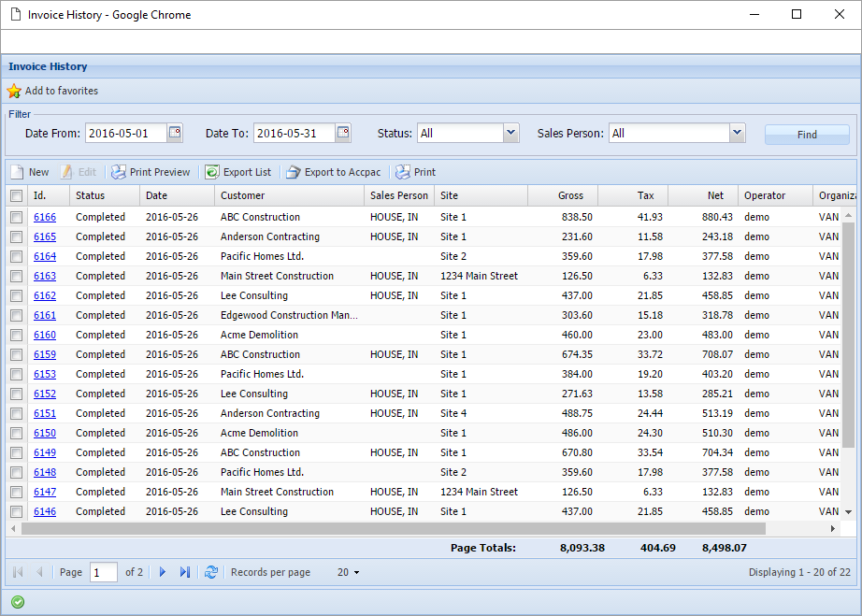Print the invoice list
The width and height of the screenshot is (862, 616).
[415, 172]
